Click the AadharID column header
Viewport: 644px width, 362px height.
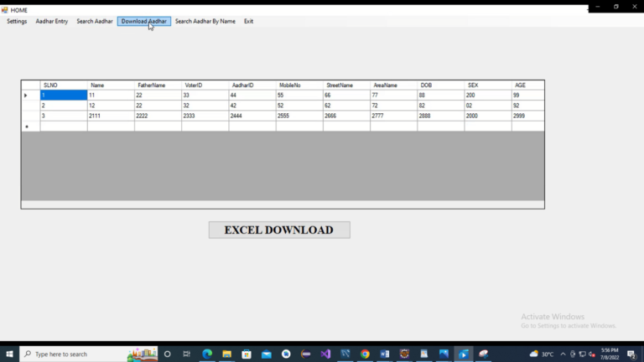[252, 85]
